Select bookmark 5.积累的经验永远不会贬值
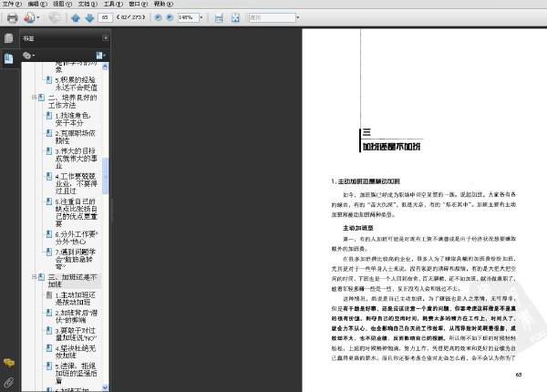This screenshot has width=547, height=392. [76, 84]
